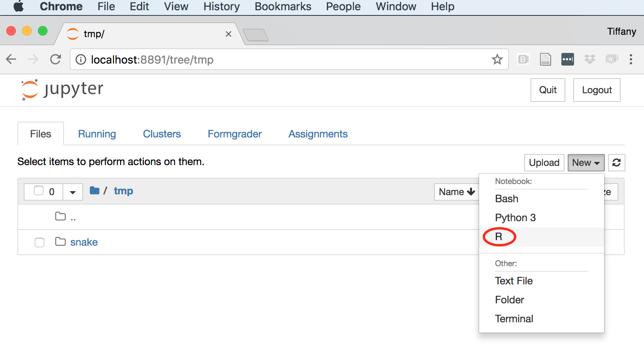The height and width of the screenshot is (361, 644).
Task: Bookmark this page with the star icon
Action: (x=497, y=60)
